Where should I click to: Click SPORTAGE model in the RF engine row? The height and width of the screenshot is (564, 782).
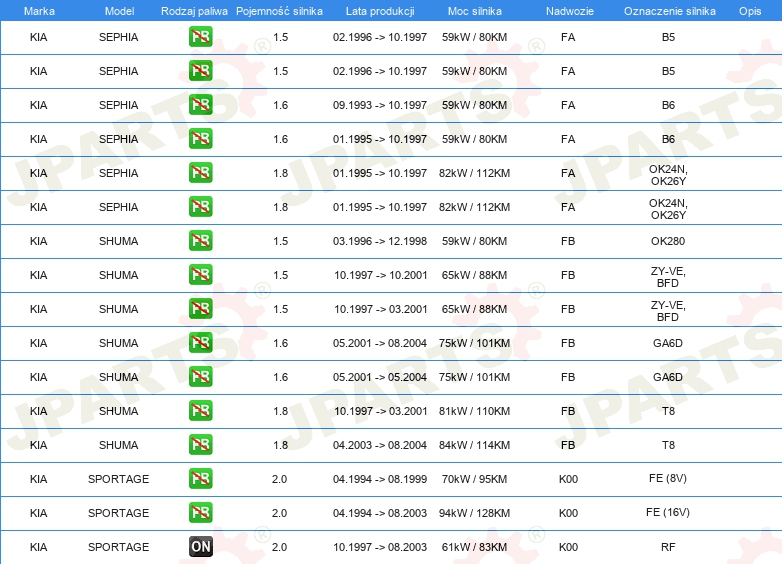[x=119, y=547]
